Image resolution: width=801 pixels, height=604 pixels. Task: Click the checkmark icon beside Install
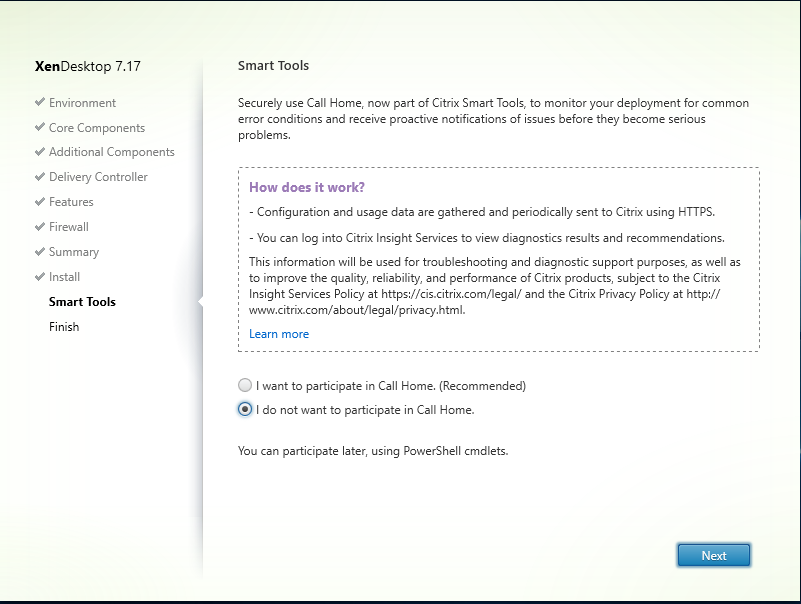click(x=40, y=276)
